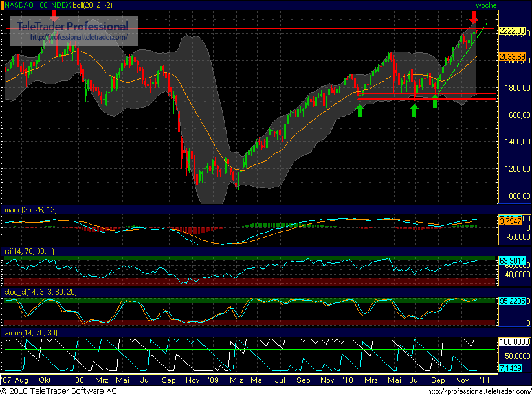Click the 50,0000 Aroon axis value
The height and width of the screenshot is (397, 532).
click(x=517, y=356)
